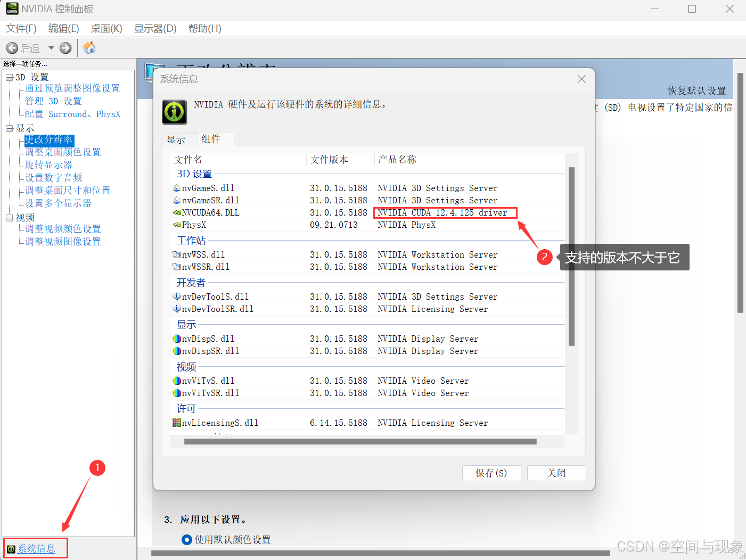746x560 pixels.
Task: Click the 关闭 button
Action: pyautogui.click(x=556, y=473)
